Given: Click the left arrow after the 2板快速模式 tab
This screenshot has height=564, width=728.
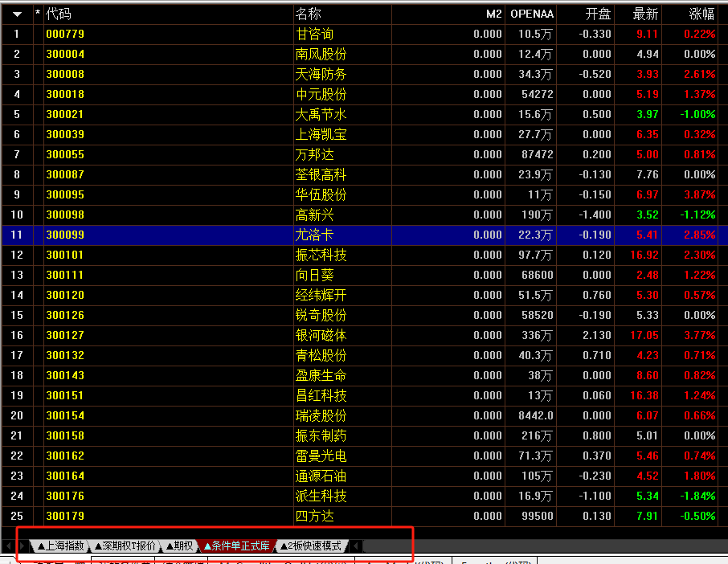Looking at the screenshot, I should 356,546.
